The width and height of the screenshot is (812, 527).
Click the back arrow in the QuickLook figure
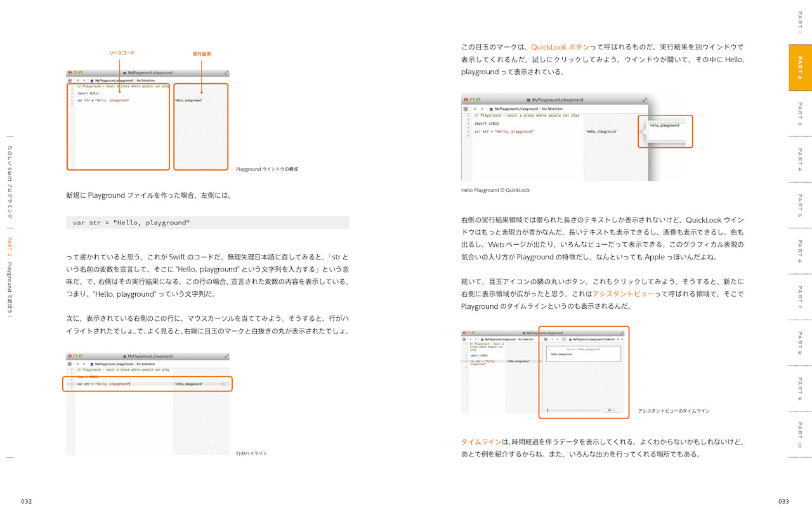476,108
